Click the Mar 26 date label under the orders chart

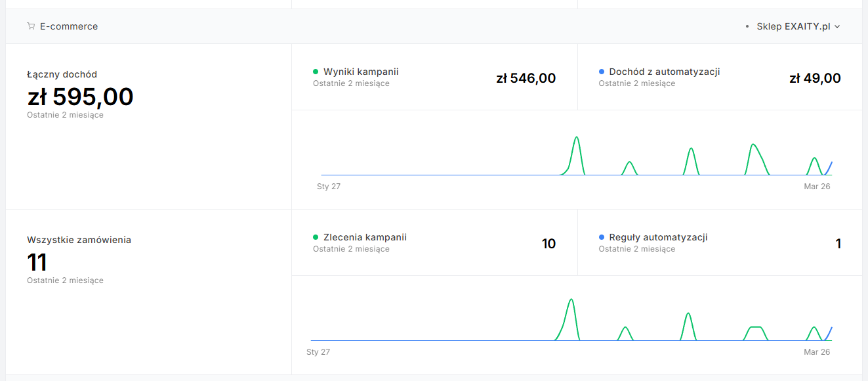coord(817,352)
